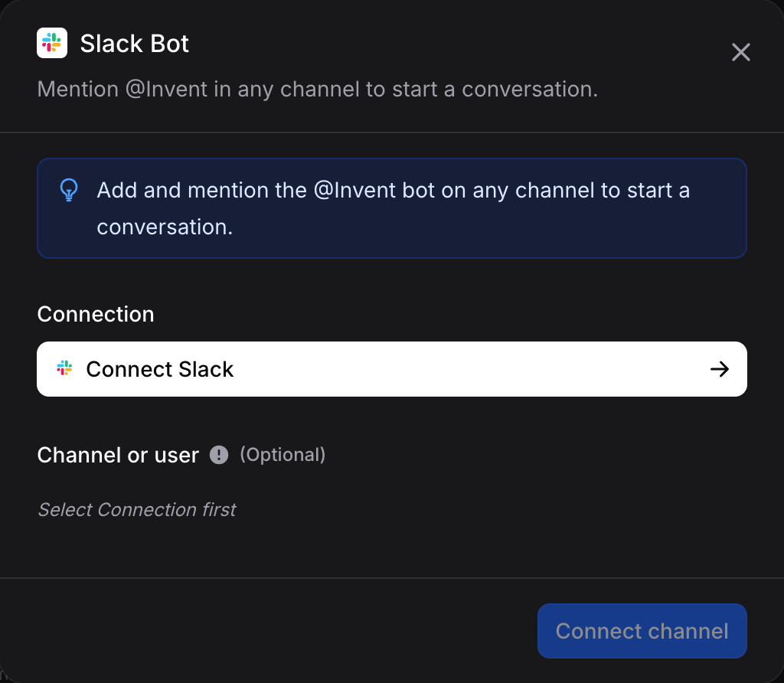Click the 'Connection' label
Screen dimensions: 784x683
click(x=96, y=315)
